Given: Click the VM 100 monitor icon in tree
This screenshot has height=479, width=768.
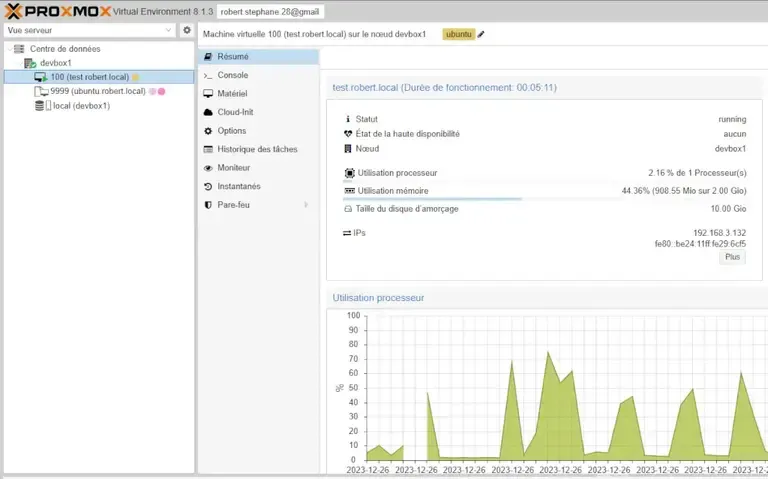Looking at the screenshot, I should coord(41,77).
